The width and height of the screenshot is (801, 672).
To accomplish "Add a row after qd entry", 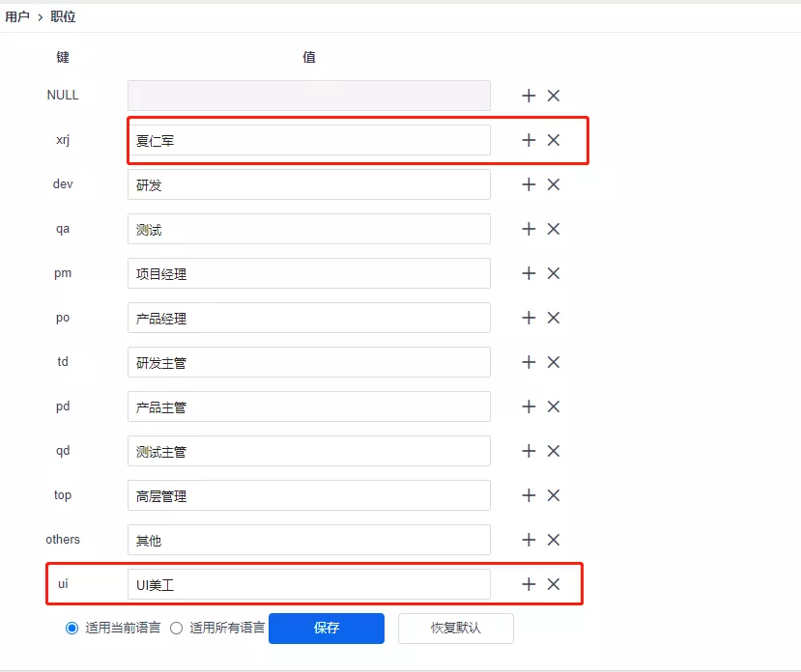I will [529, 451].
